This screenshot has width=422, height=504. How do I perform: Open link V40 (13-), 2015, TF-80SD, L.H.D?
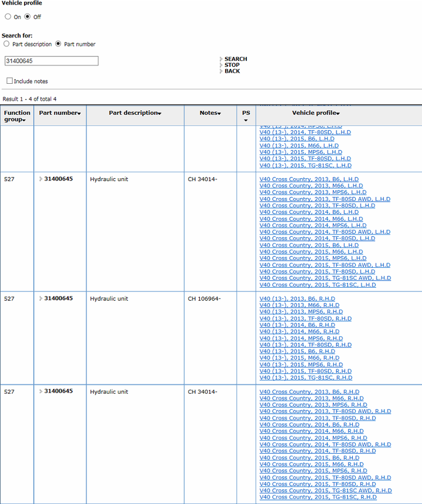pyautogui.click(x=305, y=158)
